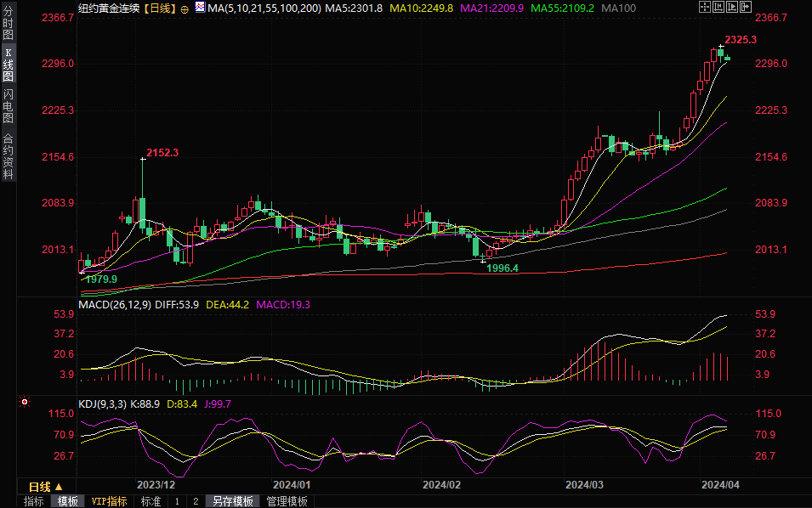Image resolution: width=812 pixels, height=508 pixels.
Task: Select the 指标 bottom tab
Action: (x=33, y=501)
